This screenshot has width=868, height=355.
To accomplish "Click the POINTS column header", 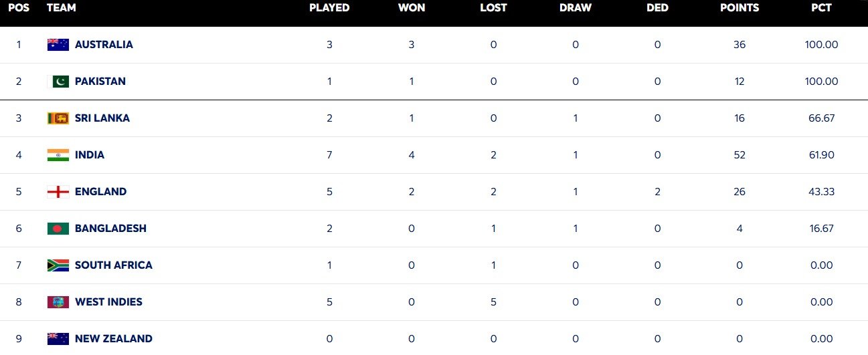I will (x=740, y=8).
